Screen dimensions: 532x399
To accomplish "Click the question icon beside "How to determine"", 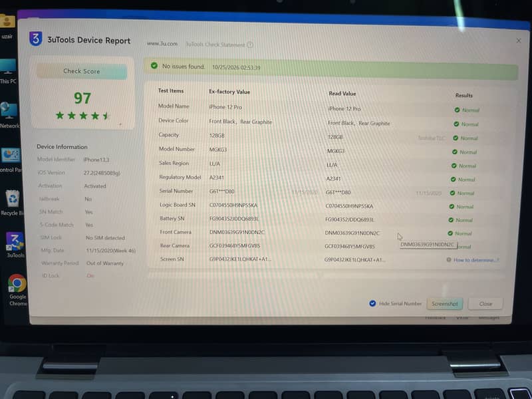I will click(448, 260).
